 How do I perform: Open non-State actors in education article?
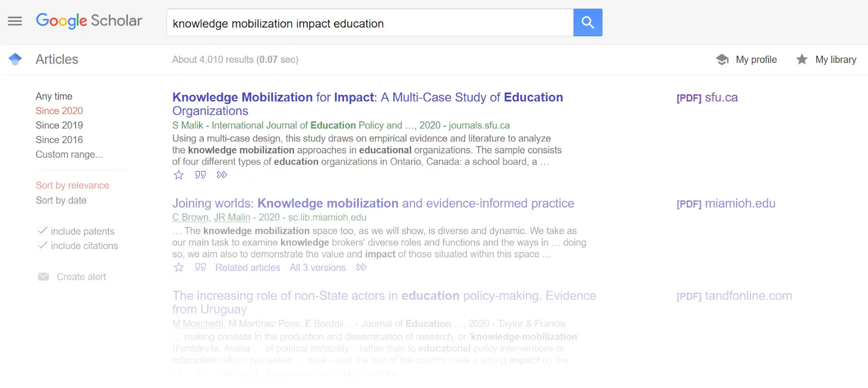tap(384, 302)
